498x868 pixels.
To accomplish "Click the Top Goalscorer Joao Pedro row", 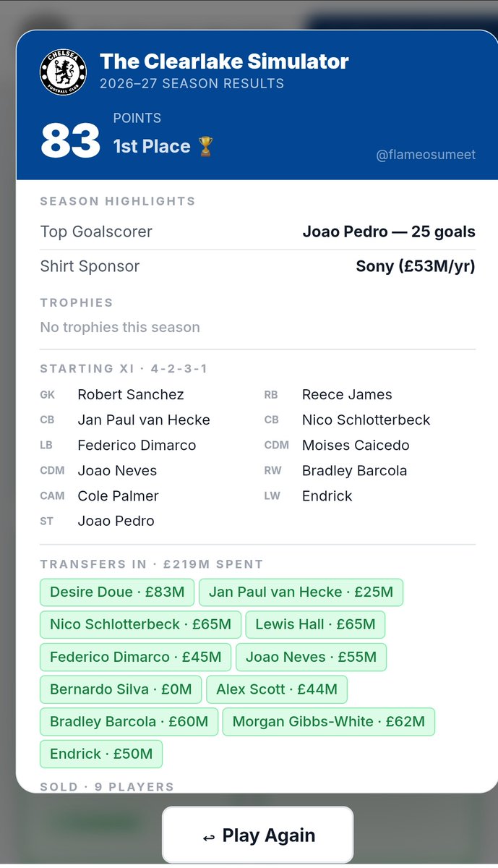I will coord(257,232).
